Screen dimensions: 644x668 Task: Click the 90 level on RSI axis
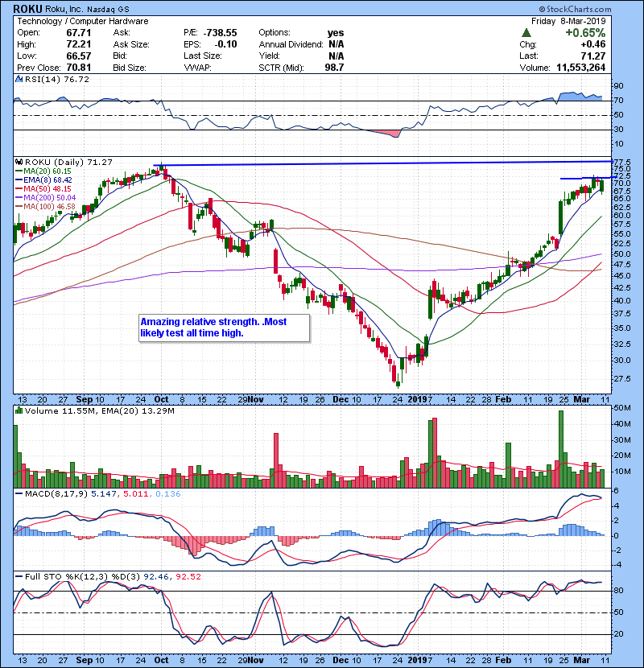tap(618, 86)
